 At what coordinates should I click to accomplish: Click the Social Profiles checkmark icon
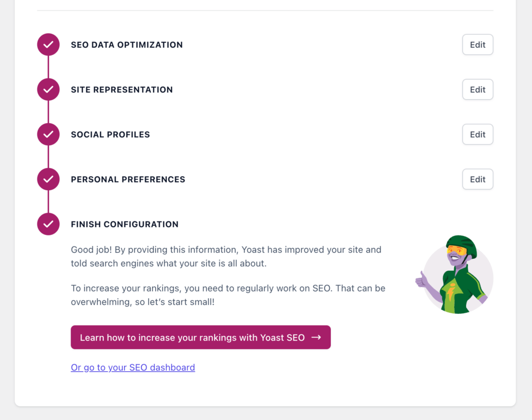48,134
